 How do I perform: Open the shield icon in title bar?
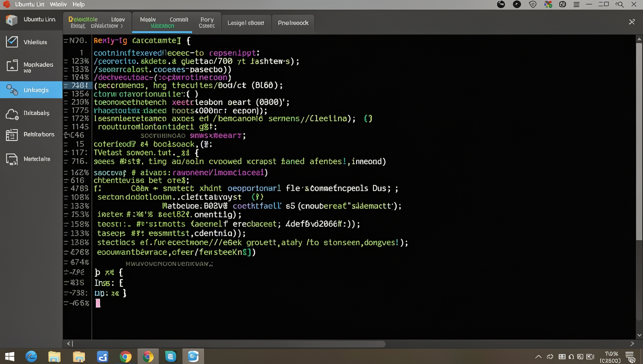coord(533,4)
